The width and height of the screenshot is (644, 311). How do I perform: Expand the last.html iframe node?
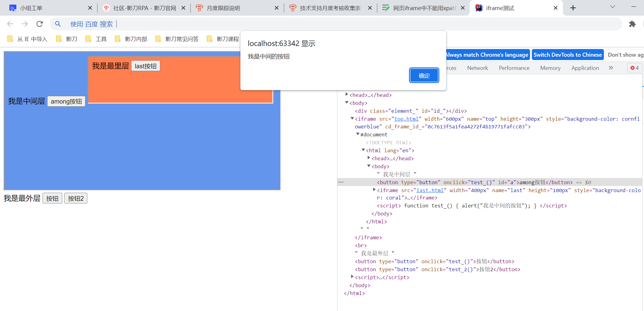pyautogui.click(x=374, y=190)
